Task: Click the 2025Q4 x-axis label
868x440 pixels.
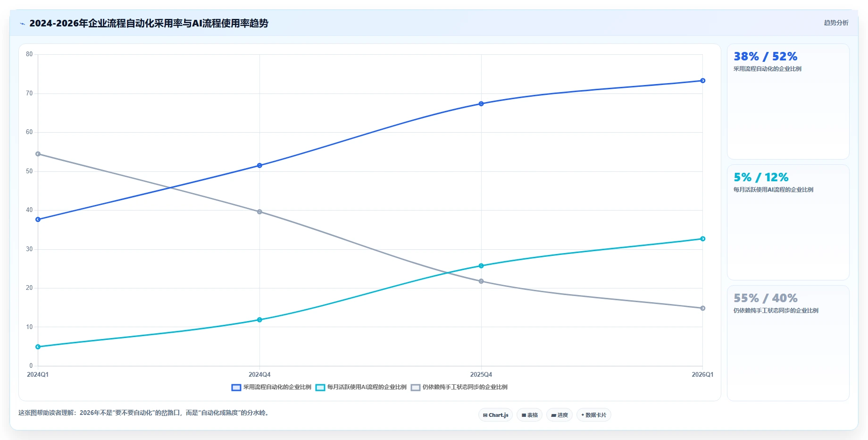Action: [481, 374]
